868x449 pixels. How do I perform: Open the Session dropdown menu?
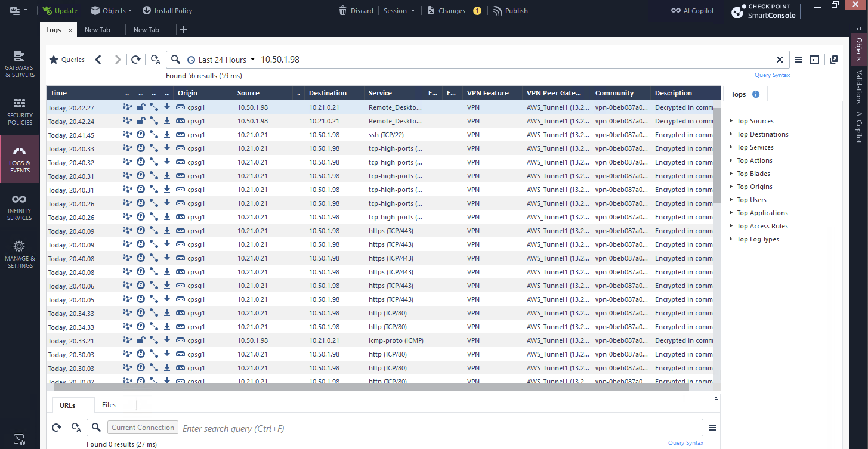coord(399,11)
